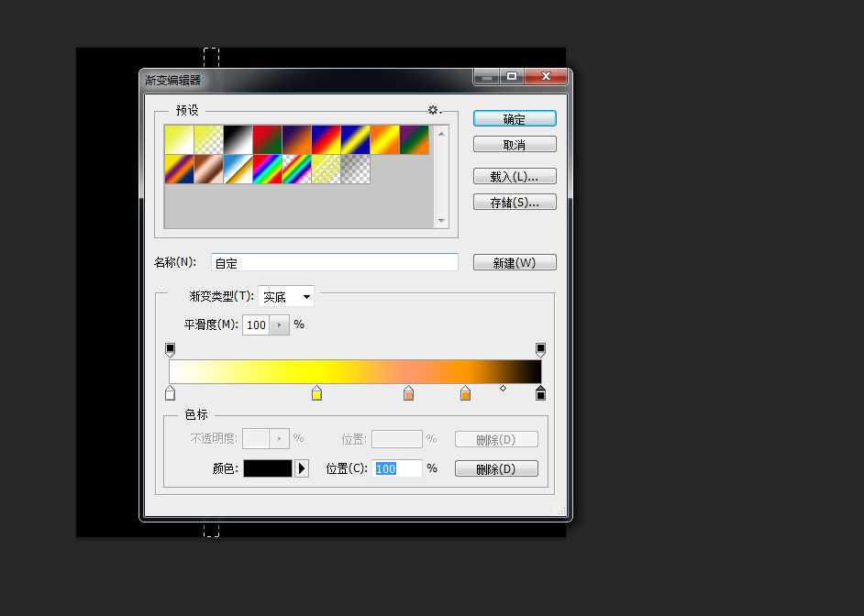Select the left opacity stop above gradient bar

tap(170, 349)
